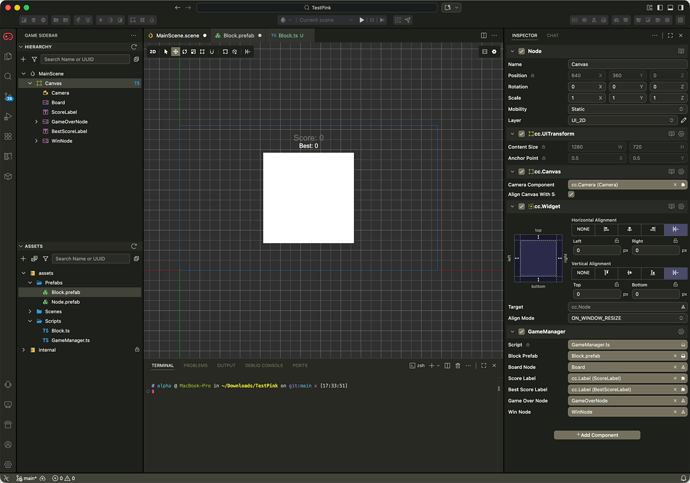Screen dimensions: 690x483
Task: Add a new asset in Assets panel
Action: pos(23,259)
